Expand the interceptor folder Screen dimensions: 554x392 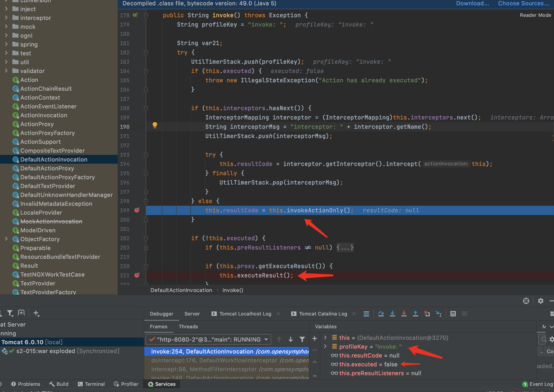[x=6, y=18]
